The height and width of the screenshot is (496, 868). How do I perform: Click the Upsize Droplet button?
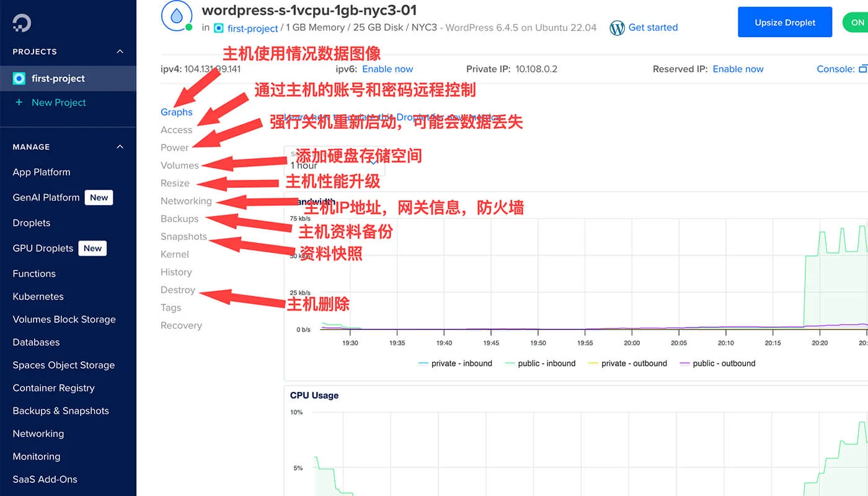pos(784,22)
